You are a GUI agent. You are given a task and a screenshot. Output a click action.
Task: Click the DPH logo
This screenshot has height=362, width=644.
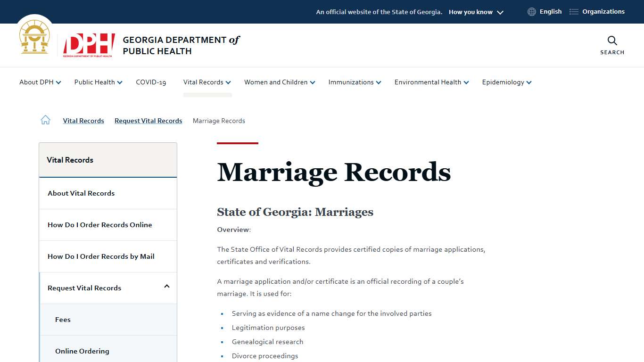click(88, 45)
